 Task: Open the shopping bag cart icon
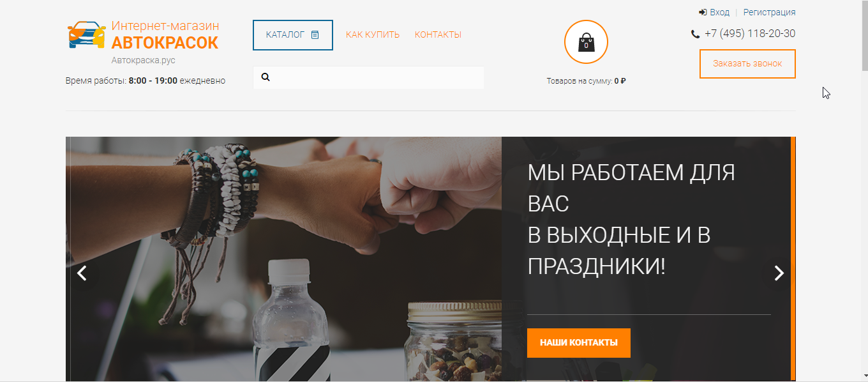click(x=586, y=42)
